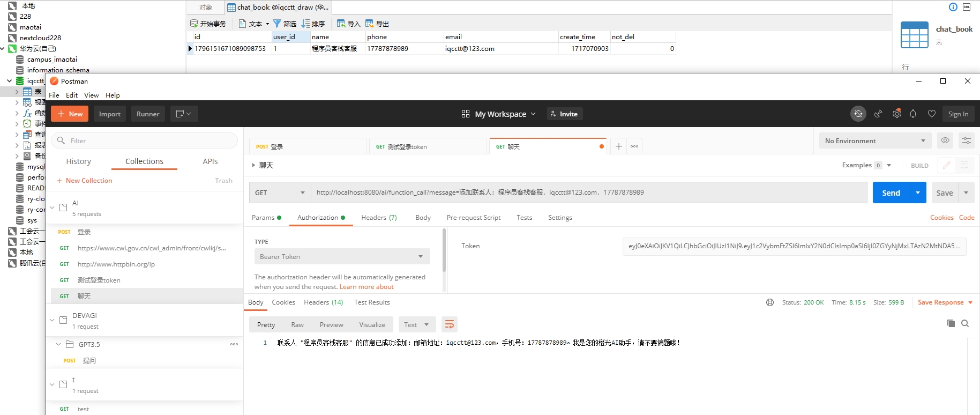Switch to the History tab
This screenshot has height=415, width=980.
click(79, 161)
